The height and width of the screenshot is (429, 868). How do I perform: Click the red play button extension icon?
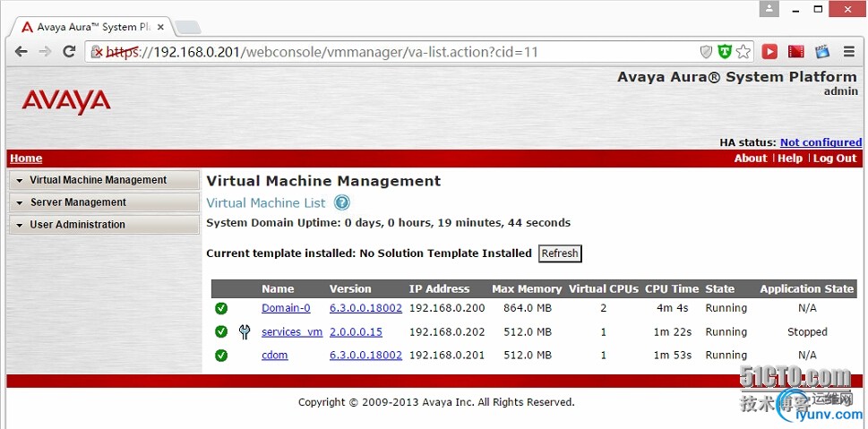[x=769, y=51]
